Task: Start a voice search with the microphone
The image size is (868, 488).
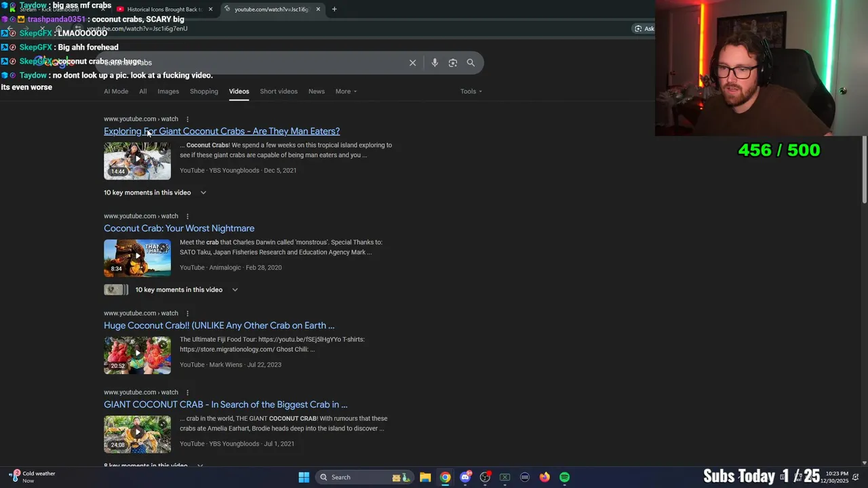Action: tap(435, 62)
